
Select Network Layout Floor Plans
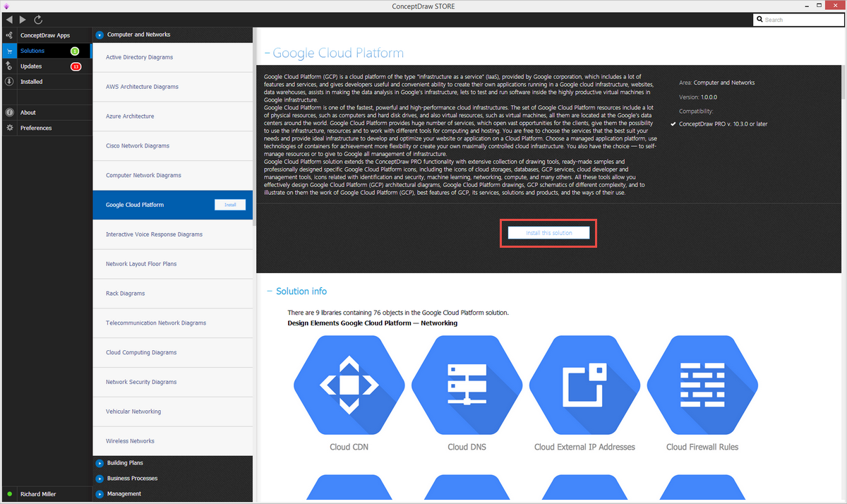(172, 264)
